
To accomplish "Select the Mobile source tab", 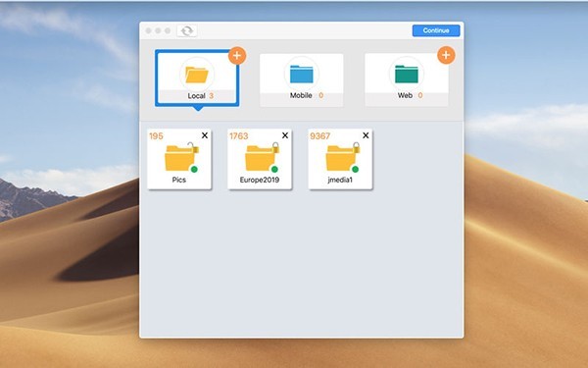I will [302, 80].
